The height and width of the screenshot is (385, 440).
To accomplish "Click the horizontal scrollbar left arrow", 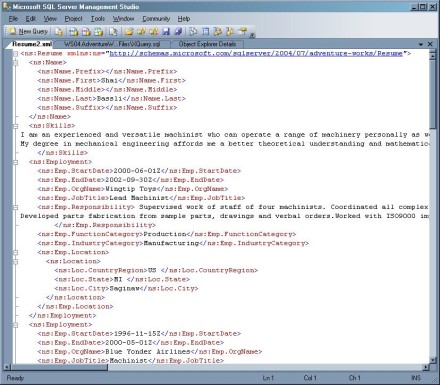I will [x=7, y=367].
